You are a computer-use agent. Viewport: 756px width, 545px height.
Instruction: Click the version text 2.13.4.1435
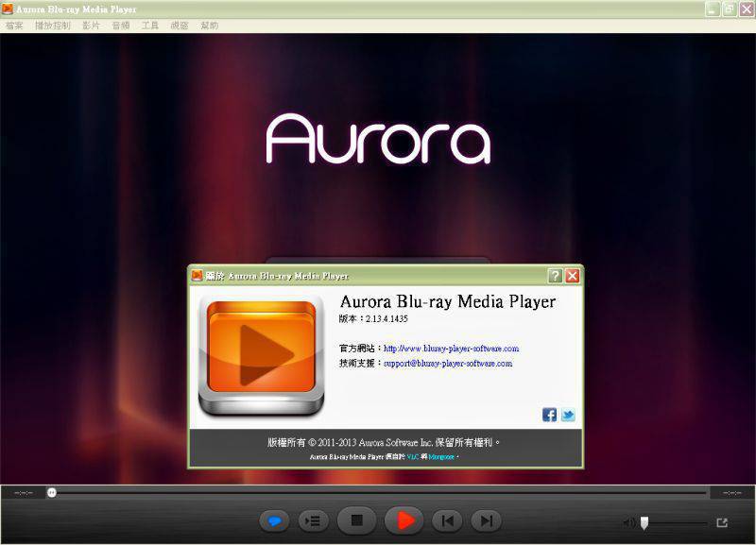(x=387, y=318)
